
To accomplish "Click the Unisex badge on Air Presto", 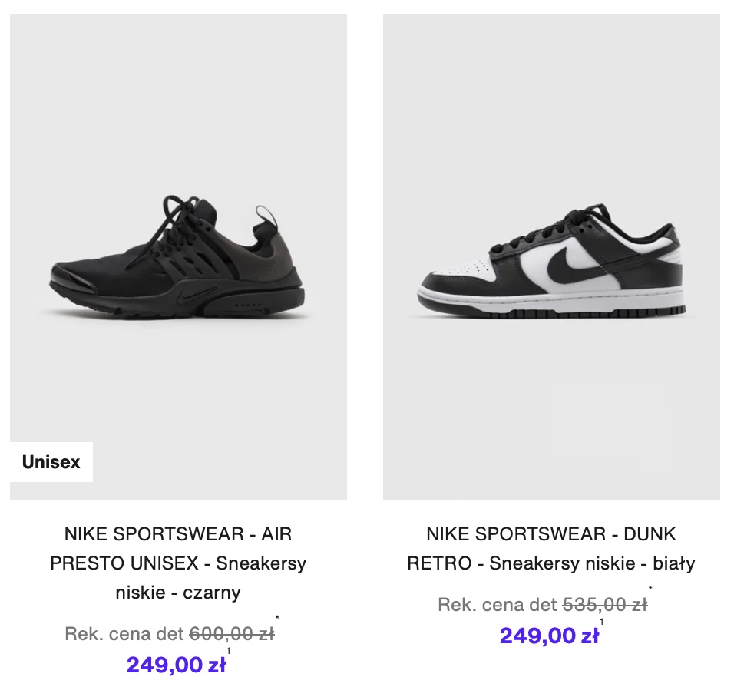I will (x=51, y=462).
